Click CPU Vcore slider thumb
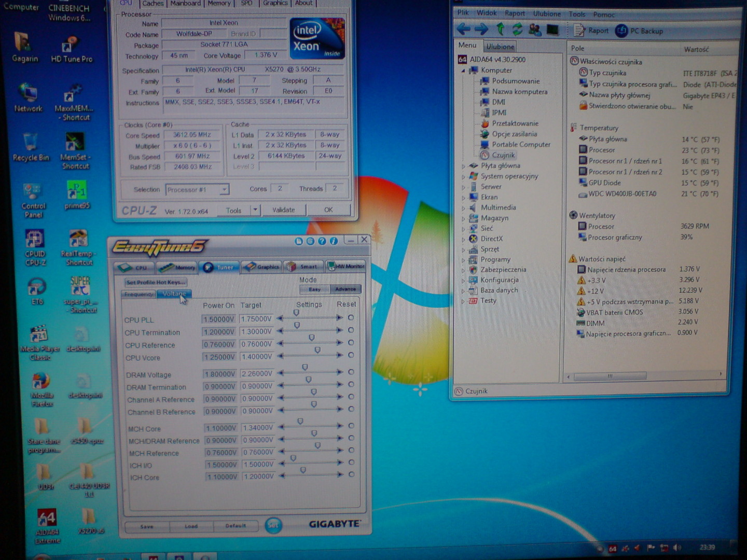This screenshot has width=747, height=560. coord(317,351)
